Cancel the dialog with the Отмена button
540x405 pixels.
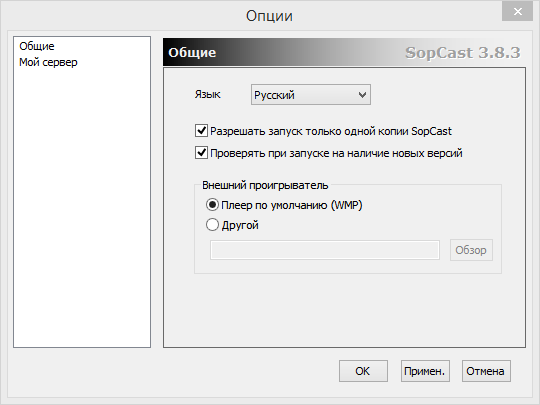point(486,371)
